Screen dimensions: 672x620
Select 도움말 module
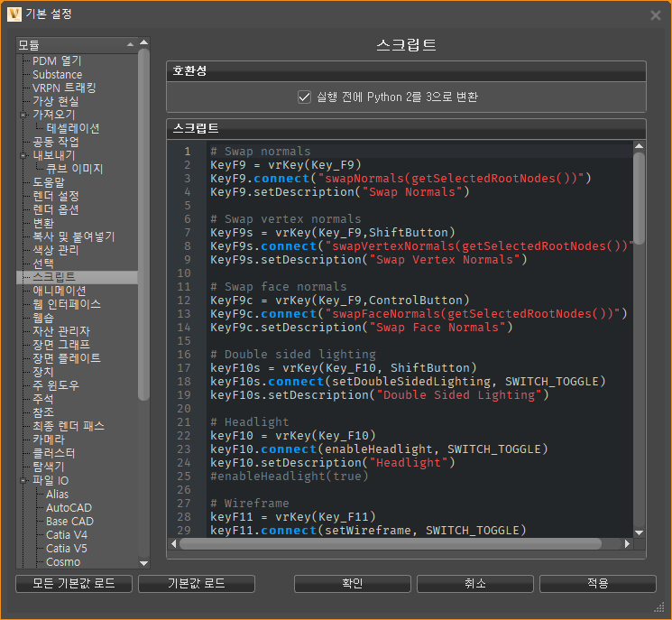pyautogui.click(x=49, y=182)
